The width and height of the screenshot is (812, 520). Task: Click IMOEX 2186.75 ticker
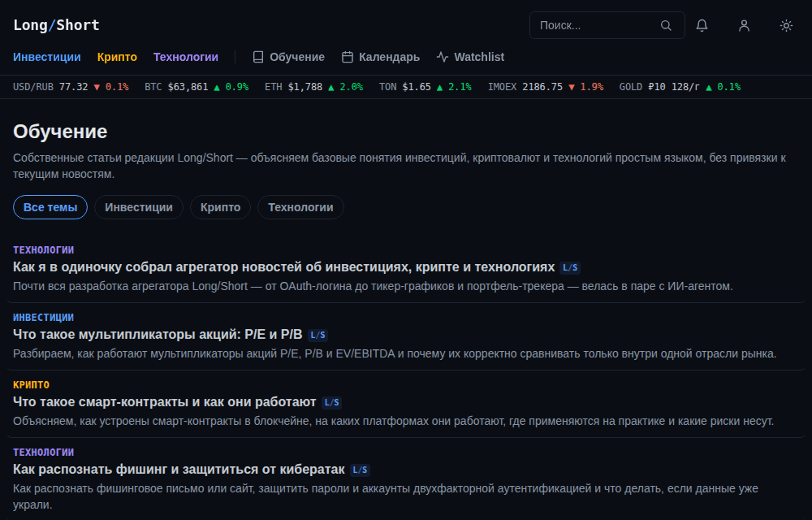pyautogui.click(x=546, y=87)
